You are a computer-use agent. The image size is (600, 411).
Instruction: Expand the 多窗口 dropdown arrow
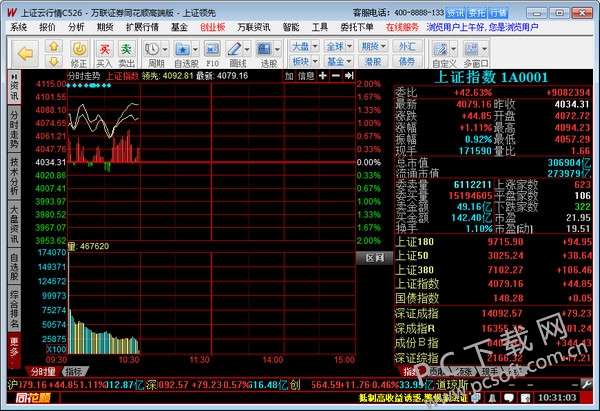(x=484, y=49)
